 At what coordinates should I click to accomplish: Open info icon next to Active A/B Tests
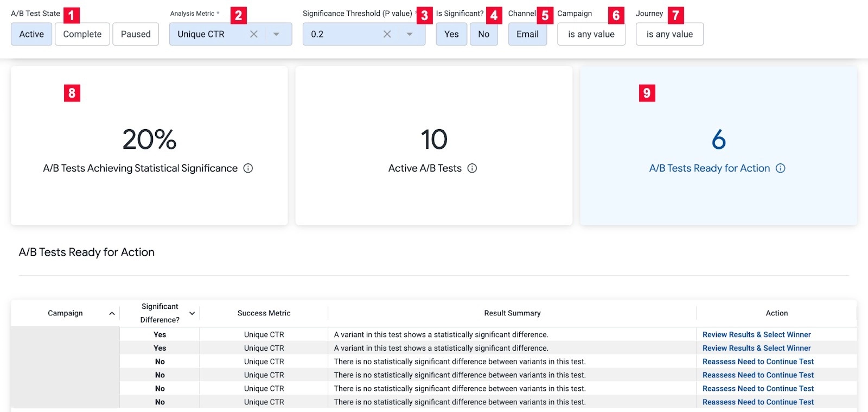point(472,168)
